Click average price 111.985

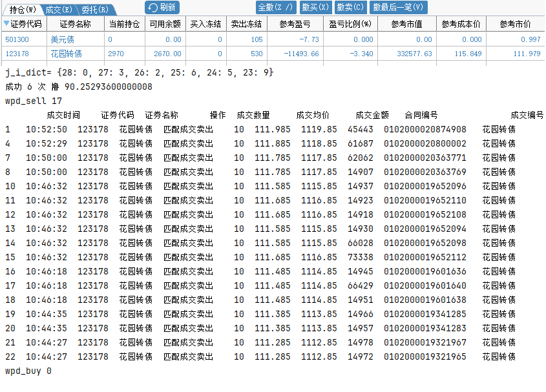pos(272,130)
